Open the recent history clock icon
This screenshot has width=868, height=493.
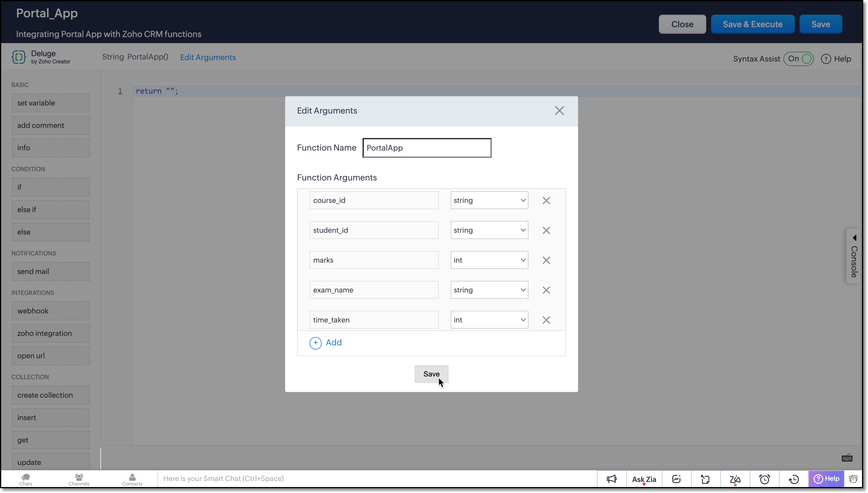point(794,479)
